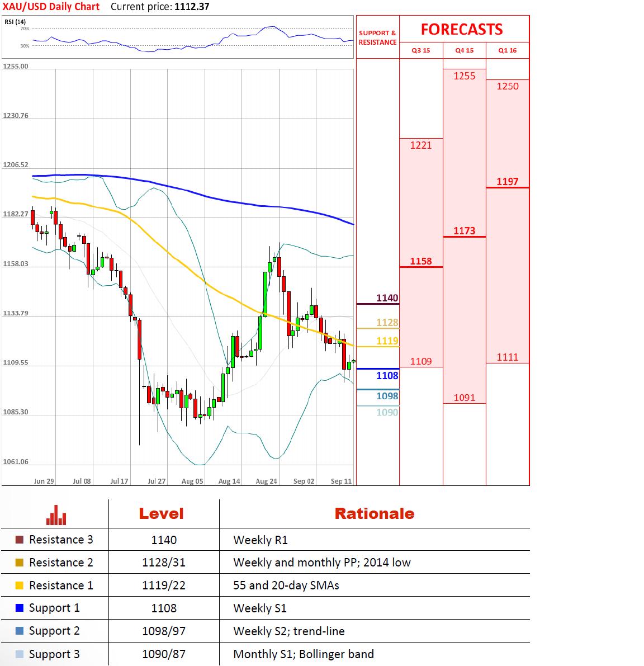Click the RSI 70% level label
Screen dimensions: 644x666
point(25,29)
